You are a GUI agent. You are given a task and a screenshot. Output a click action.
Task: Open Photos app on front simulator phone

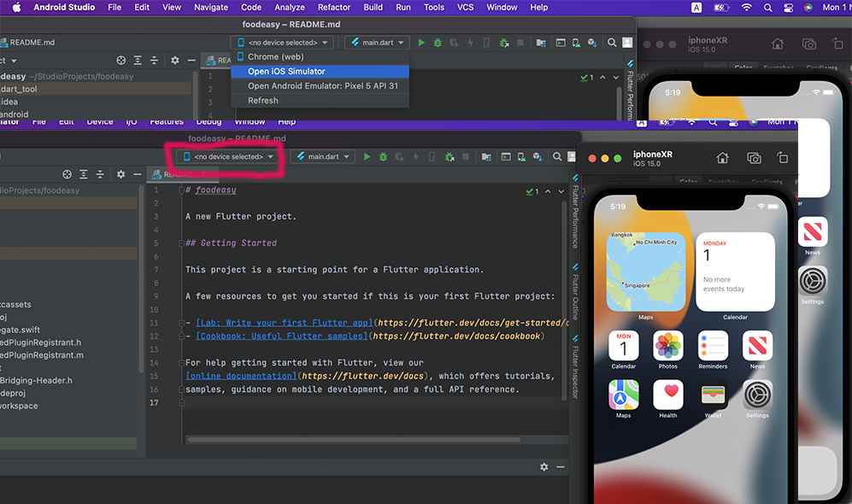(667, 345)
